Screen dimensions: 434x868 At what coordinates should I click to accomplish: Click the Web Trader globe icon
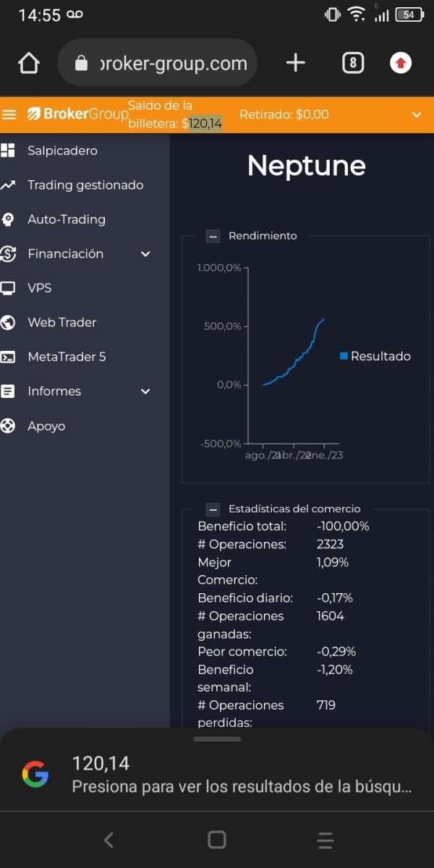(8, 323)
